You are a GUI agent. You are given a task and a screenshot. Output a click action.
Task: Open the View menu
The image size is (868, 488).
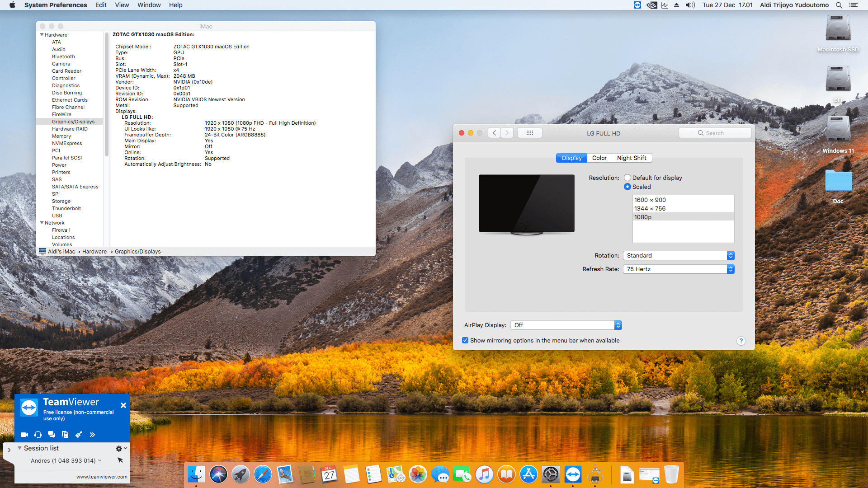click(x=122, y=5)
